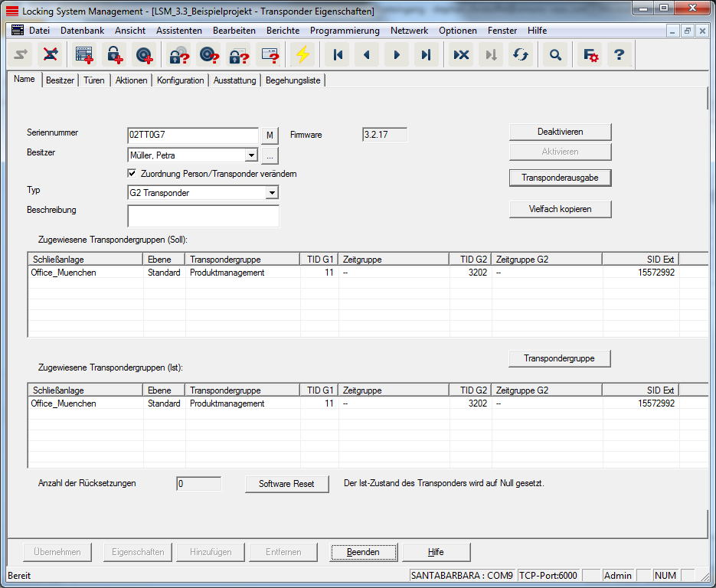Jump to first record using toolbar arrow
Image resolution: width=716 pixels, height=588 pixels.
click(x=337, y=55)
